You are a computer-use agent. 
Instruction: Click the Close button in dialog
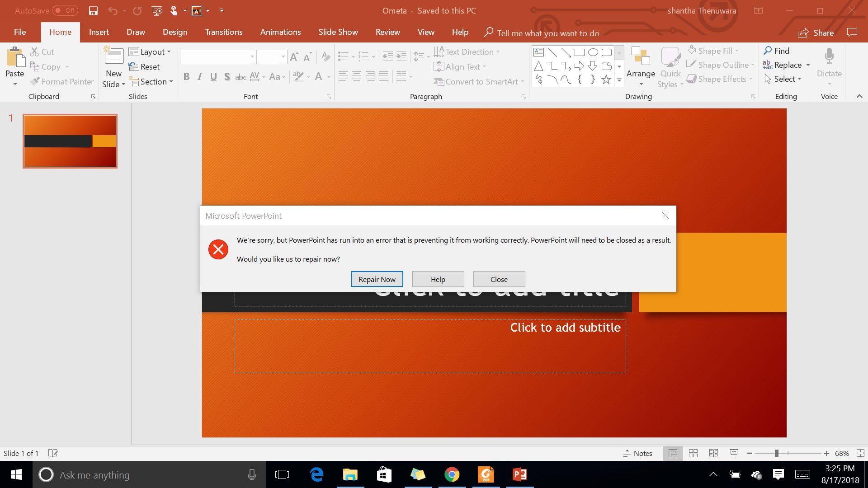(x=499, y=279)
